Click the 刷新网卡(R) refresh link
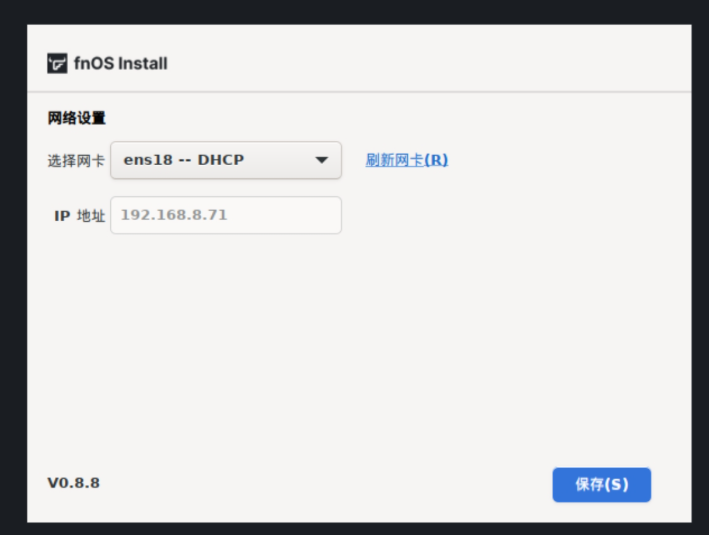Image resolution: width=709 pixels, height=535 pixels. 406,160
